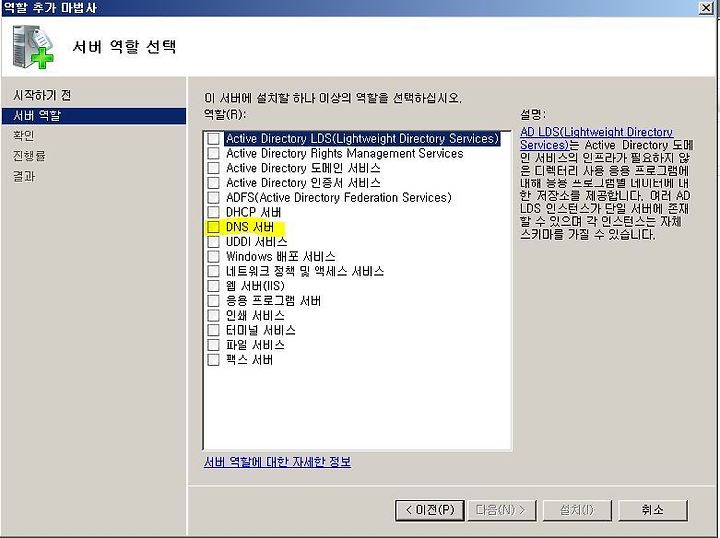
Task: Check Active Directory LDS role checkbox
Action: tap(214, 139)
